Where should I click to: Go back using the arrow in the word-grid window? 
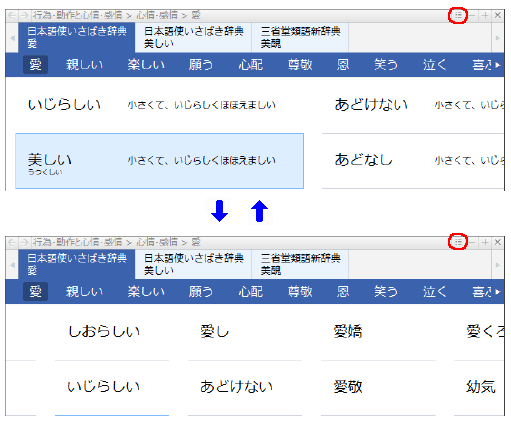(12, 242)
